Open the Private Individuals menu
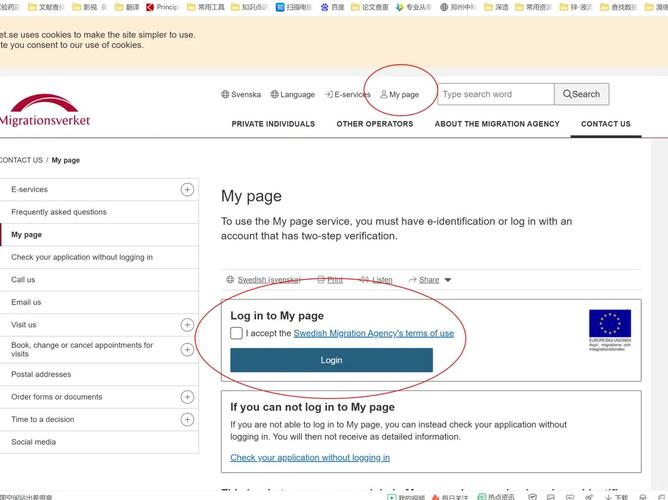Image resolution: width=668 pixels, height=500 pixels. pos(273,124)
